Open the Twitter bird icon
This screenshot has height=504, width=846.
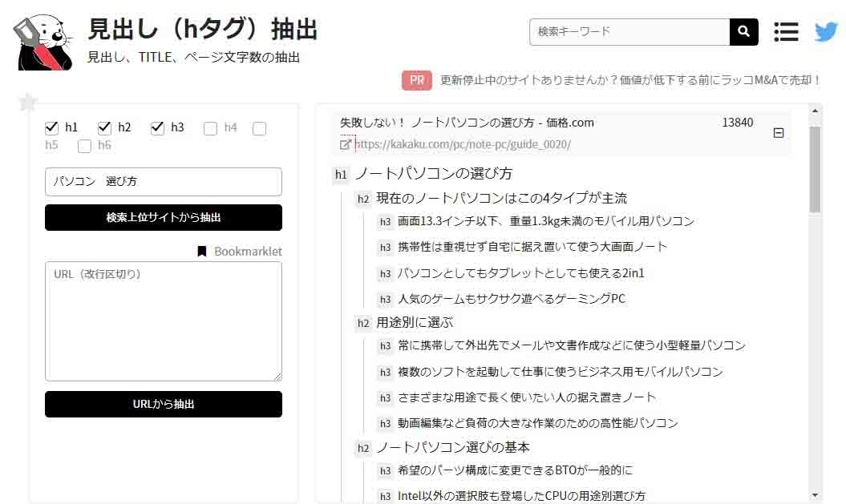tap(826, 32)
